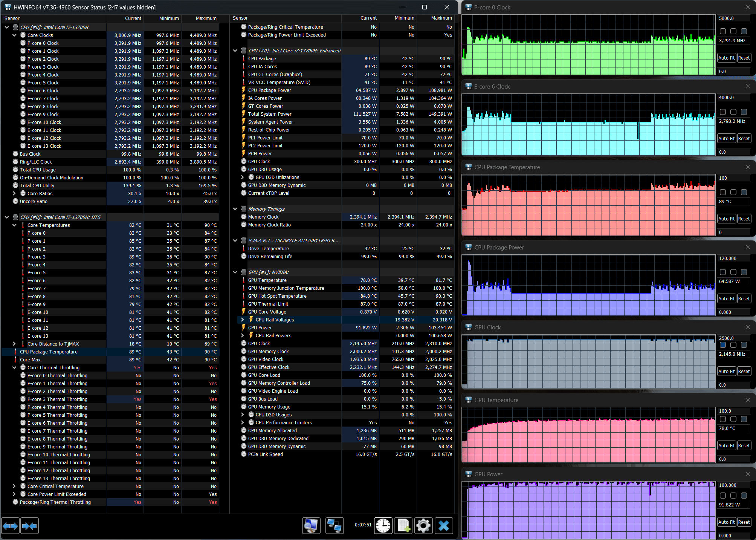Toggle the blue-filled checkbox in GPU Clock graph
This screenshot has height=540, width=756.
[x=722, y=345]
